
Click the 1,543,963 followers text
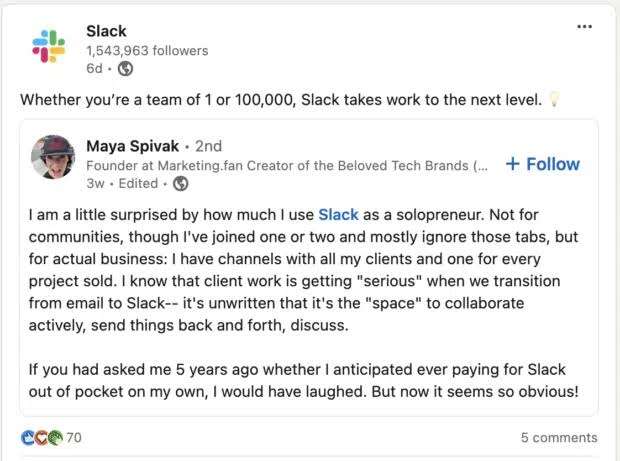coord(147,51)
